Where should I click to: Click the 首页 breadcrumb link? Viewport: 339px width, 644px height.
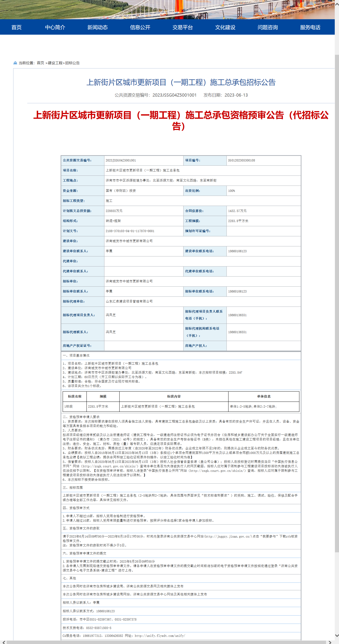(x=40, y=63)
